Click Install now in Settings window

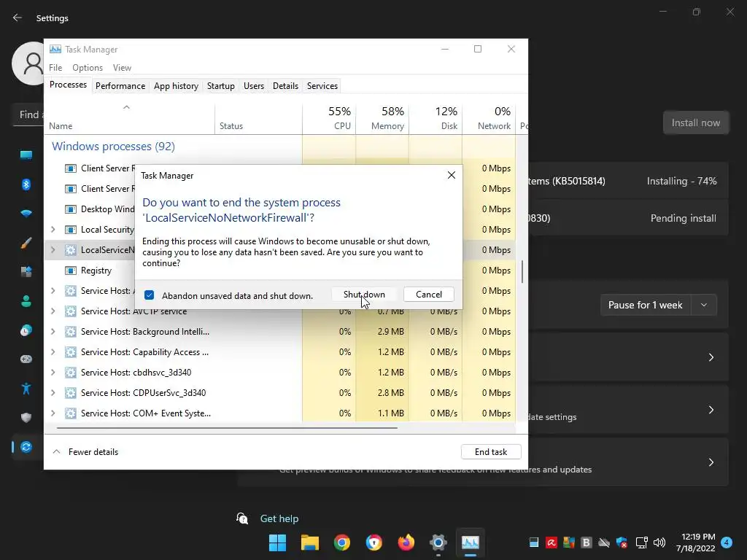coord(695,122)
